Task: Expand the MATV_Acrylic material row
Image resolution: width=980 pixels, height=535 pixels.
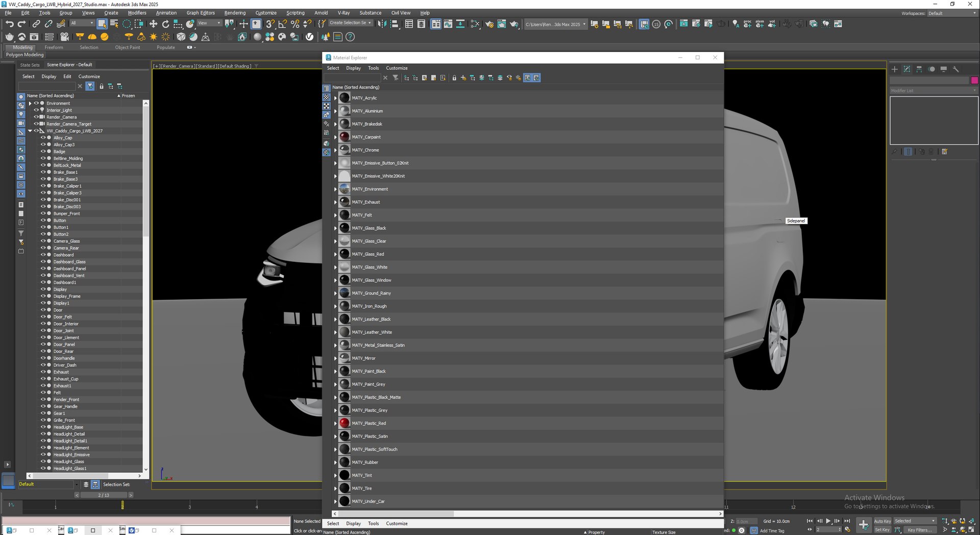Action: click(335, 98)
